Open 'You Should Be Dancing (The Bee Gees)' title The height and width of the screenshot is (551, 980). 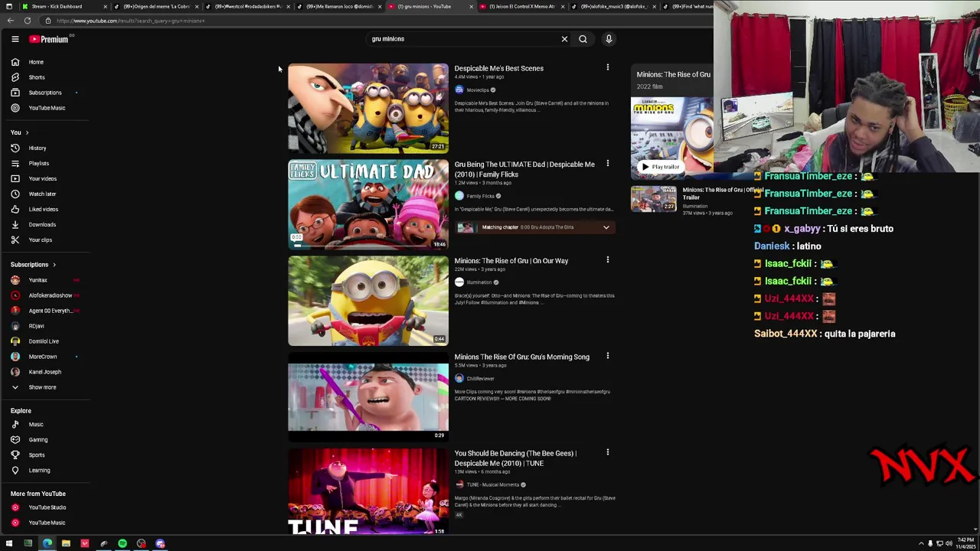tap(515, 458)
